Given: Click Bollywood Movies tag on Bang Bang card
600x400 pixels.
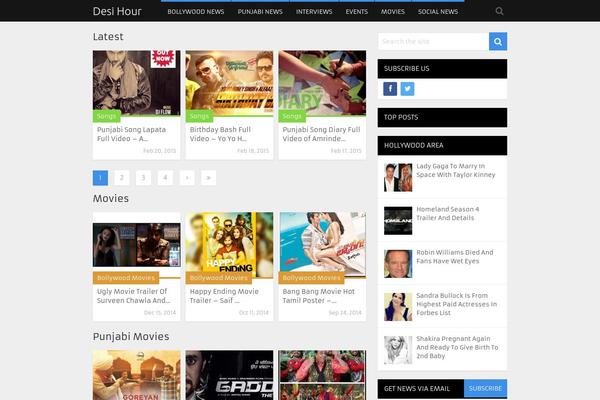Looking at the screenshot, I should pyautogui.click(x=311, y=278).
